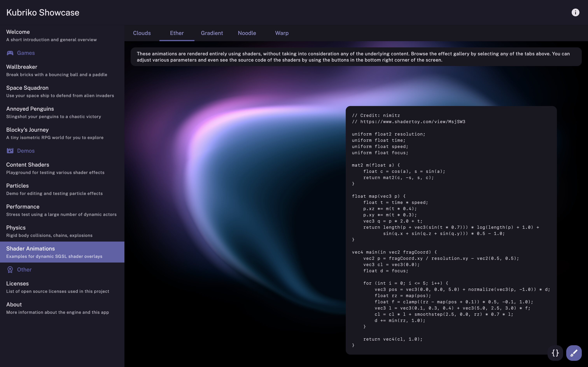588x367 pixels.
Task: Reselect the Ether tab
Action: pos(177,33)
